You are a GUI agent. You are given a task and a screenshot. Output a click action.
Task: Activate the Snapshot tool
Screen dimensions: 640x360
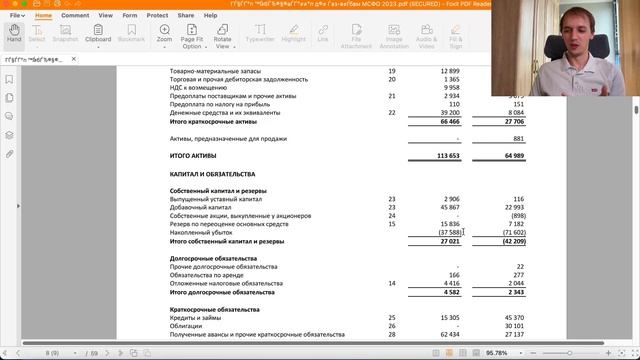pyautogui.click(x=65, y=34)
